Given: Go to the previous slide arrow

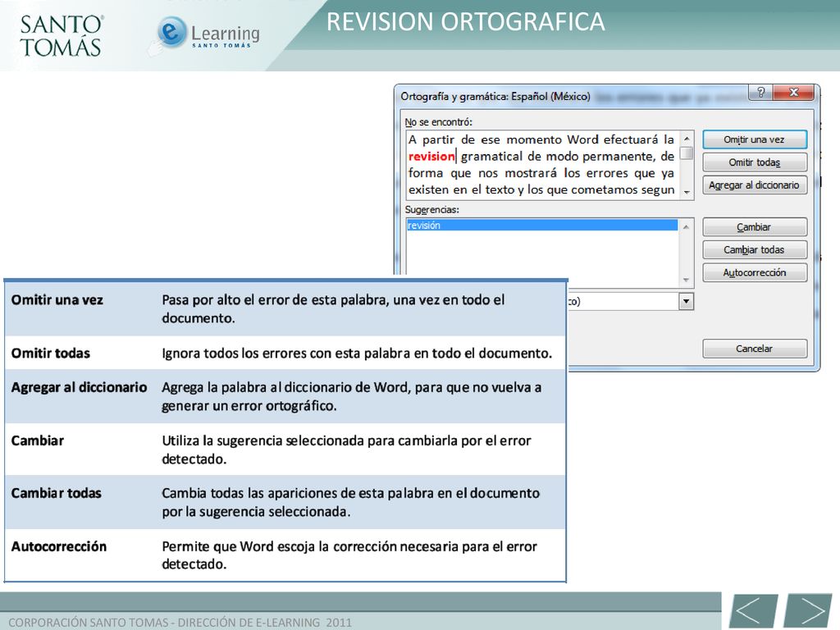Looking at the screenshot, I should click(x=753, y=610).
